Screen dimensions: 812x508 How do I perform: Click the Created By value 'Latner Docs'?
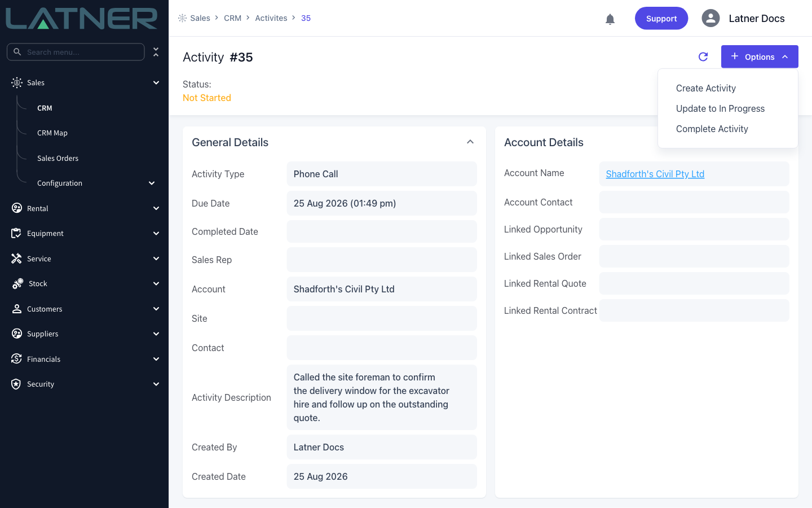tap(382, 447)
